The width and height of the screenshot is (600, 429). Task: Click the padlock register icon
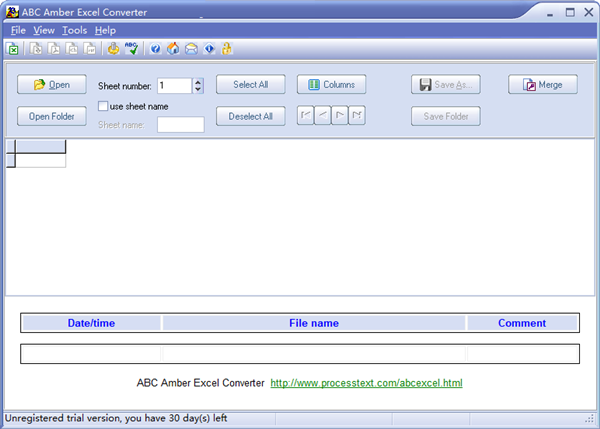(x=227, y=48)
